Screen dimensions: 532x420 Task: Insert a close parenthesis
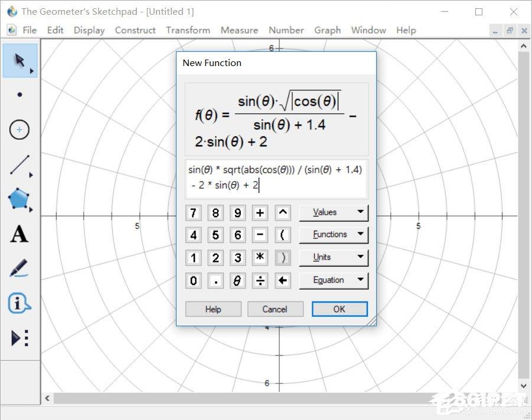click(x=283, y=258)
